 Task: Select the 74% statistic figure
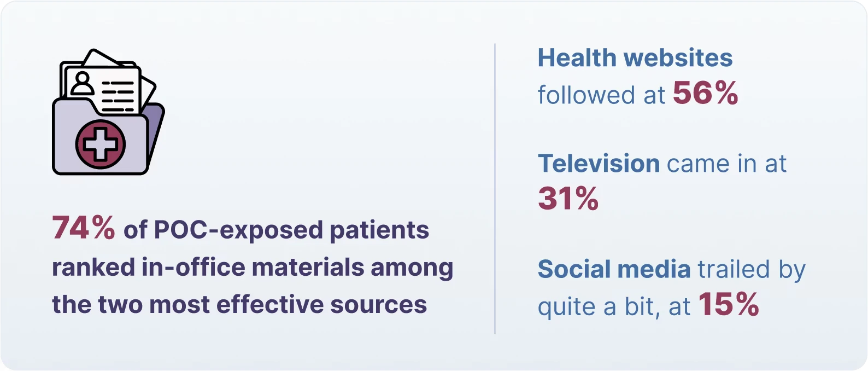pyautogui.click(x=84, y=228)
